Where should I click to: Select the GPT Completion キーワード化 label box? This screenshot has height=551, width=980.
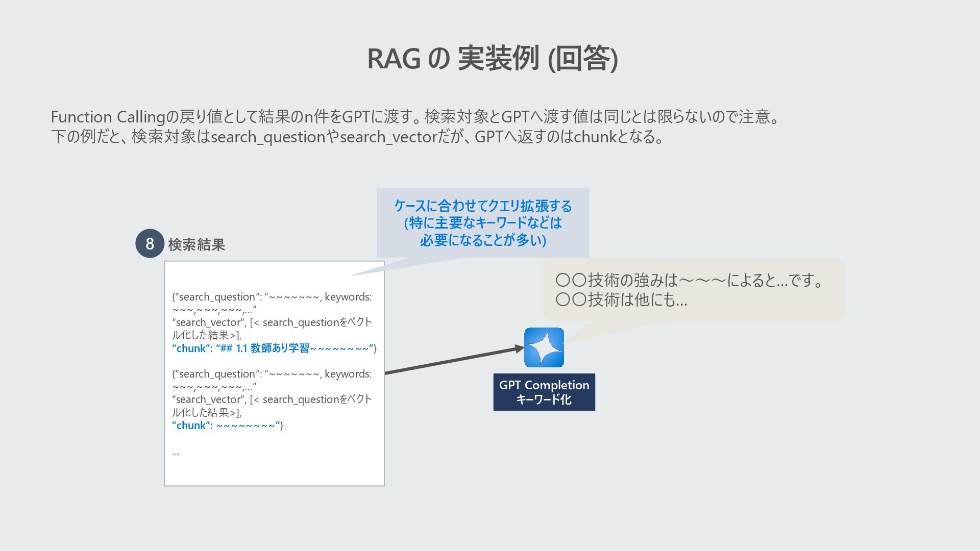tap(544, 392)
